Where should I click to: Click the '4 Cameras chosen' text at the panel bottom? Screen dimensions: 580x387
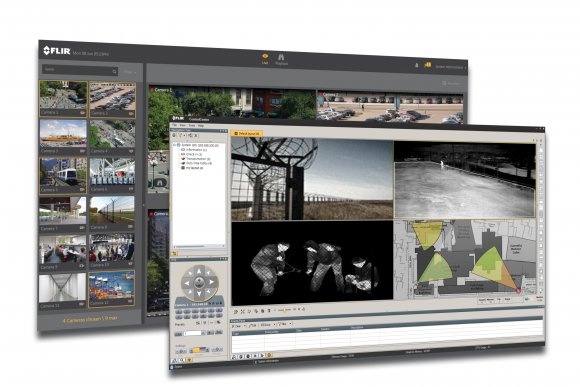[x=90, y=319]
